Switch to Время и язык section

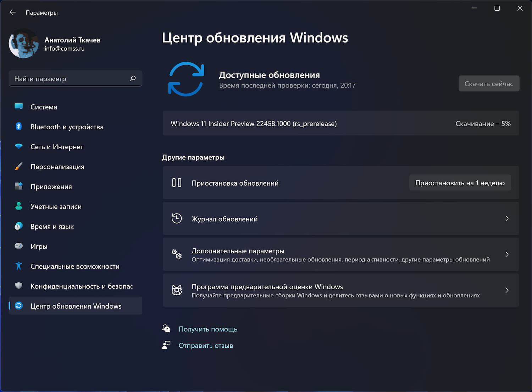pos(52,226)
